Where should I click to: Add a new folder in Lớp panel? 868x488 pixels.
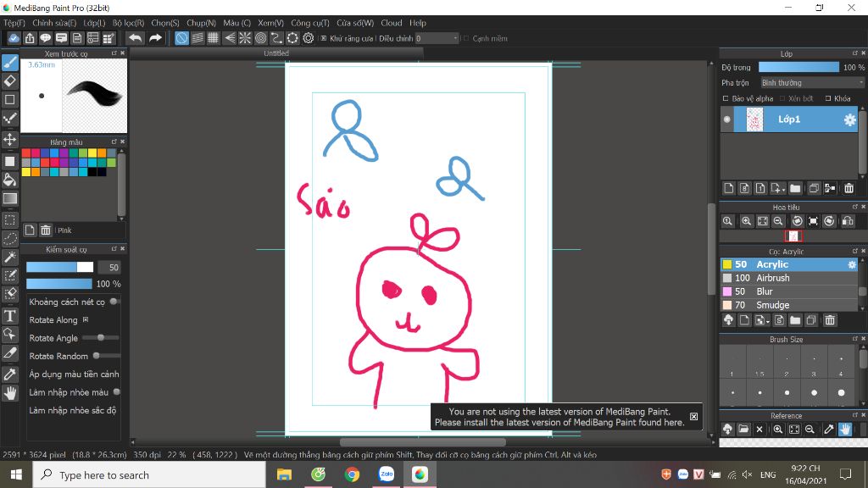795,189
